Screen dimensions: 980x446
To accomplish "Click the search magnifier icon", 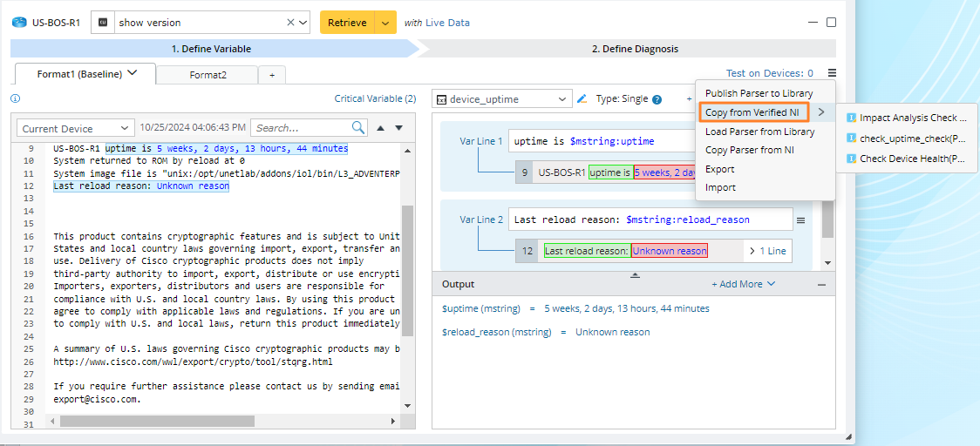I will [358, 128].
